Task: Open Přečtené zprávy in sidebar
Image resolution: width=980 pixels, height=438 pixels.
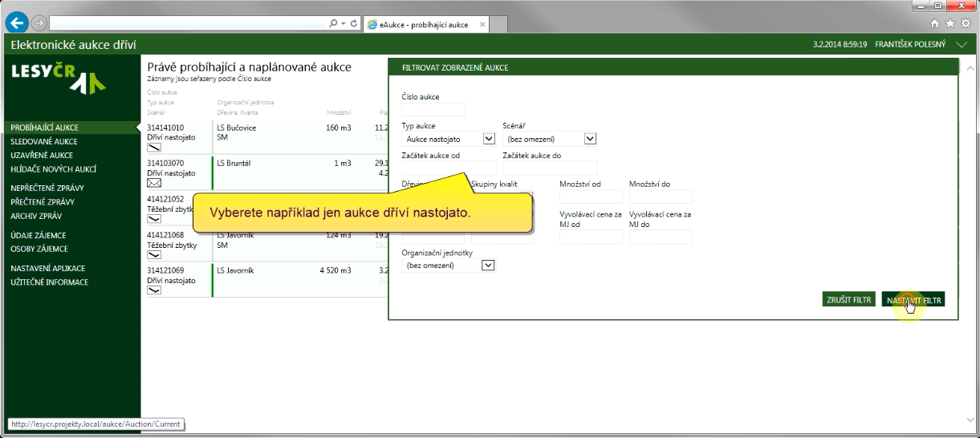Action: [43, 202]
